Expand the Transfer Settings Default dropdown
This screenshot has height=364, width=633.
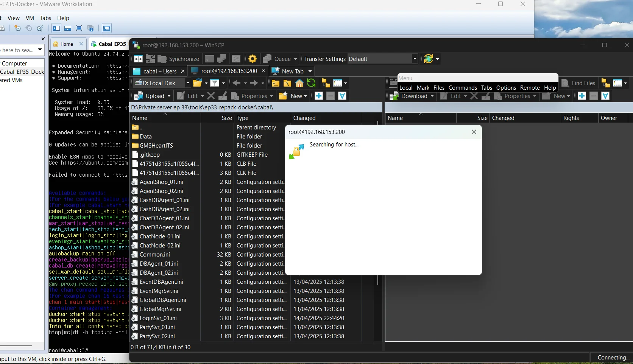coord(415,59)
